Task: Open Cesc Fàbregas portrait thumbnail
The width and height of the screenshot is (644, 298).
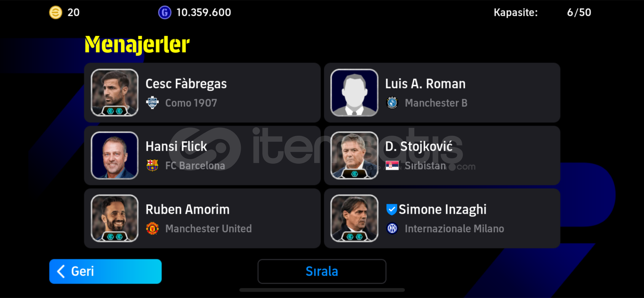Action: point(115,92)
